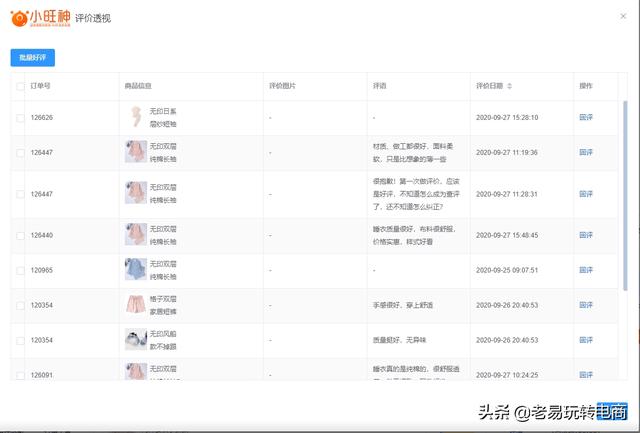Check the box for order 126626

click(x=21, y=117)
